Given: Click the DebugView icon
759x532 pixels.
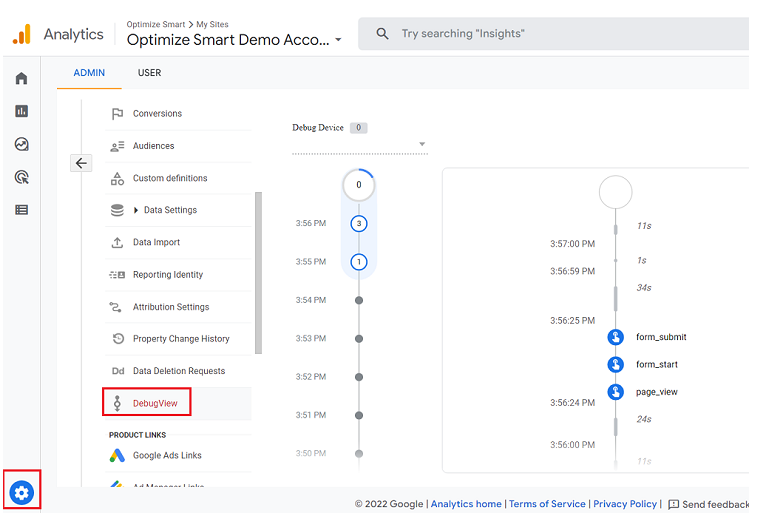Looking at the screenshot, I should (x=117, y=403).
